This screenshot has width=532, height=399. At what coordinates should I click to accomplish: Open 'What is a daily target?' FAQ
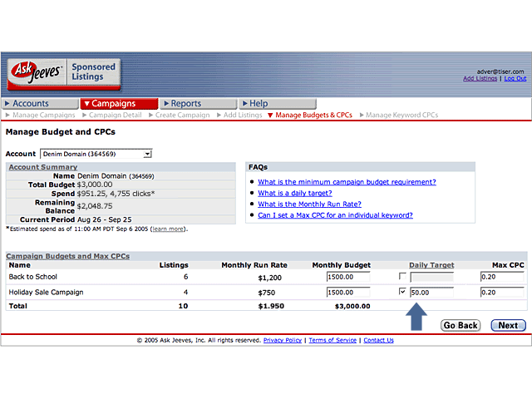294,193
